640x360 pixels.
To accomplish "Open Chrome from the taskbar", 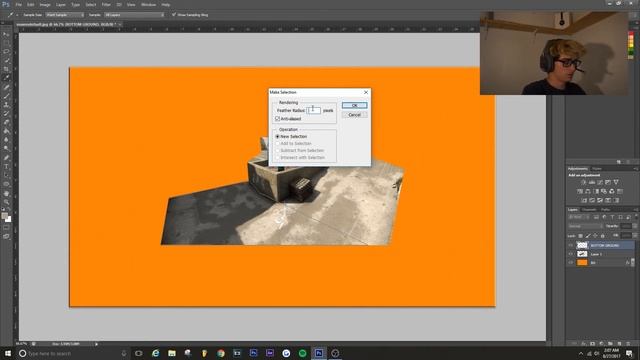I will click(x=221, y=353).
